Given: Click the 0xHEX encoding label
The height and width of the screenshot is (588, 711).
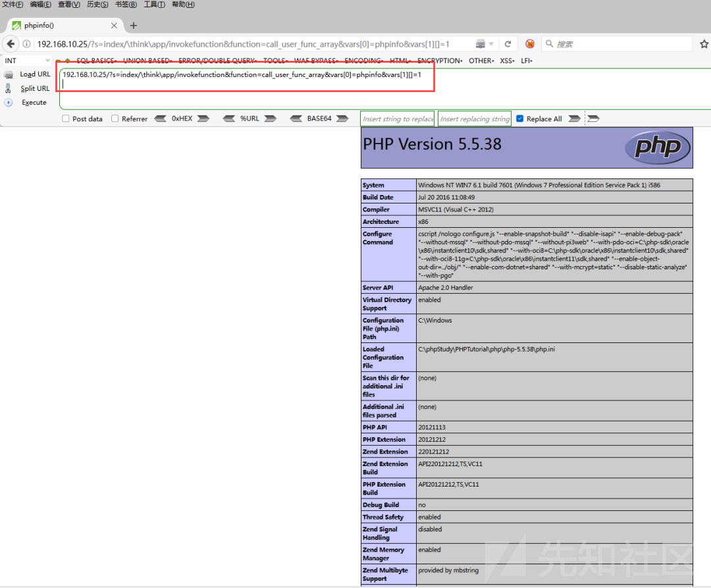Looking at the screenshot, I should 182,119.
